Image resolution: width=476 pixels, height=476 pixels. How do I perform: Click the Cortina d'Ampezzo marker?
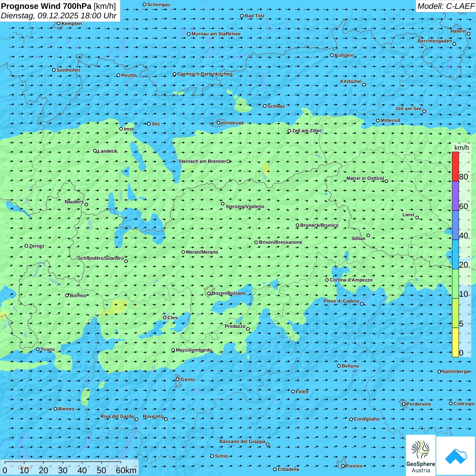tap(327, 280)
